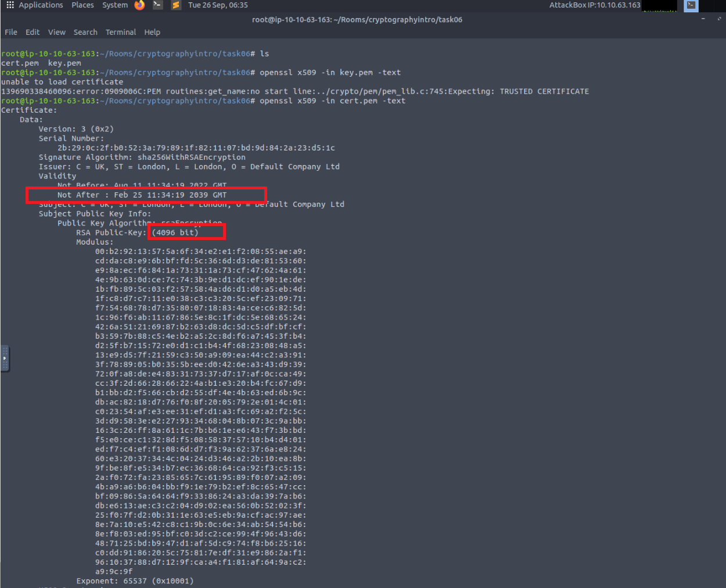Click the 'Serial Number:' label

[71, 138]
